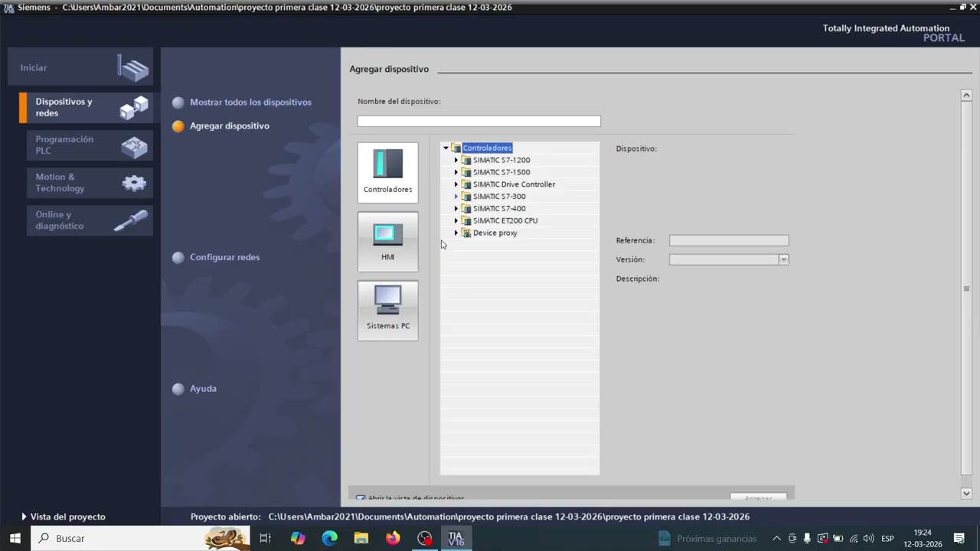Screen dimensions: 980x551
Task: Select the Controladores device category button
Action: click(387, 172)
